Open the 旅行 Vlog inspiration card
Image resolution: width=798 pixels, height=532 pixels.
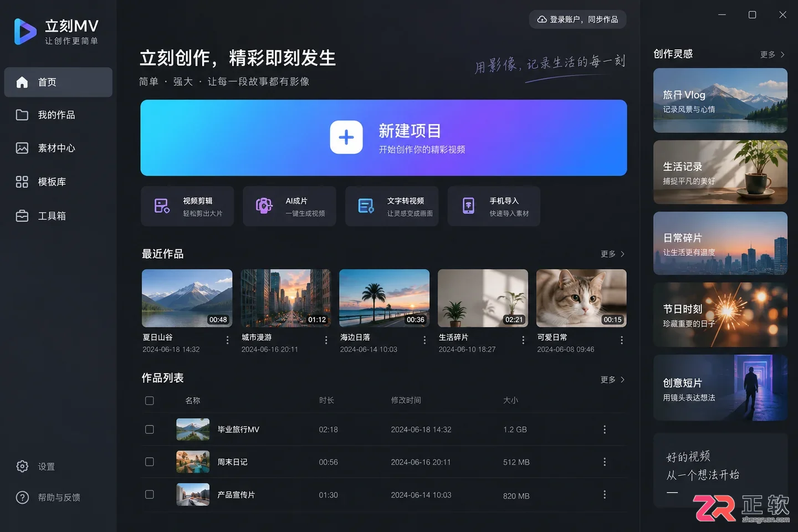tap(720, 100)
